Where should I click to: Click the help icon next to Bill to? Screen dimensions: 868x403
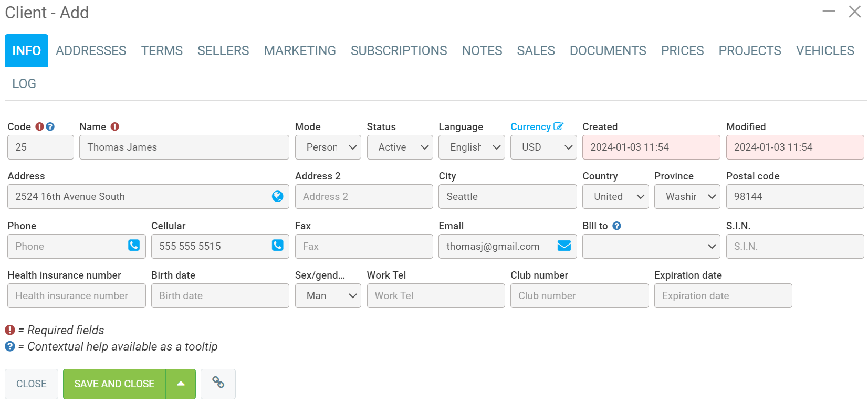[x=617, y=226]
